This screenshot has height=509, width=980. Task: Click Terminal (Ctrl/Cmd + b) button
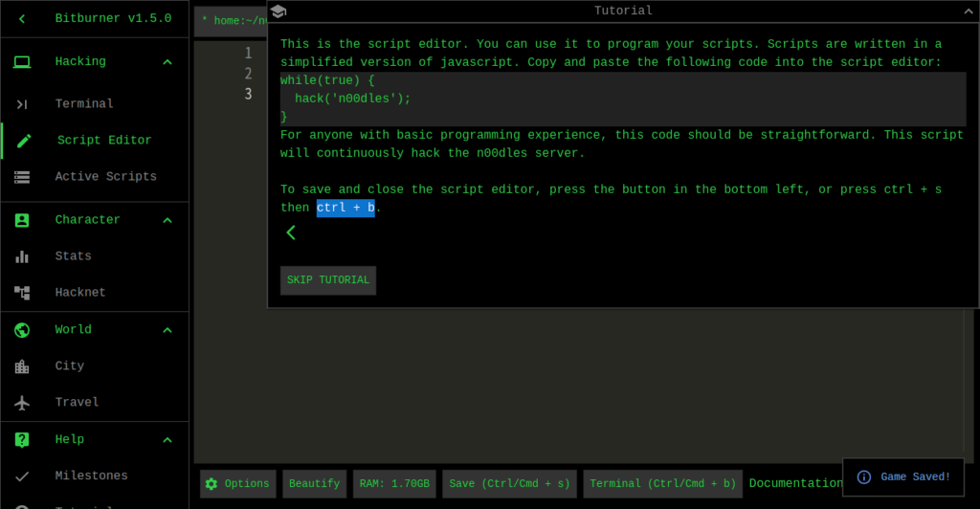click(x=662, y=484)
